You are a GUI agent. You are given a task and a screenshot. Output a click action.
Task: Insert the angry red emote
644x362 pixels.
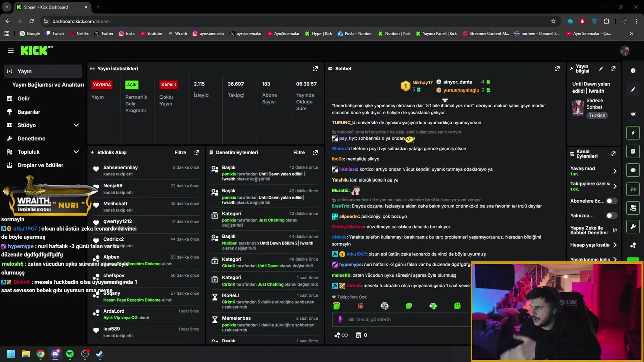click(x=360, y=306)
